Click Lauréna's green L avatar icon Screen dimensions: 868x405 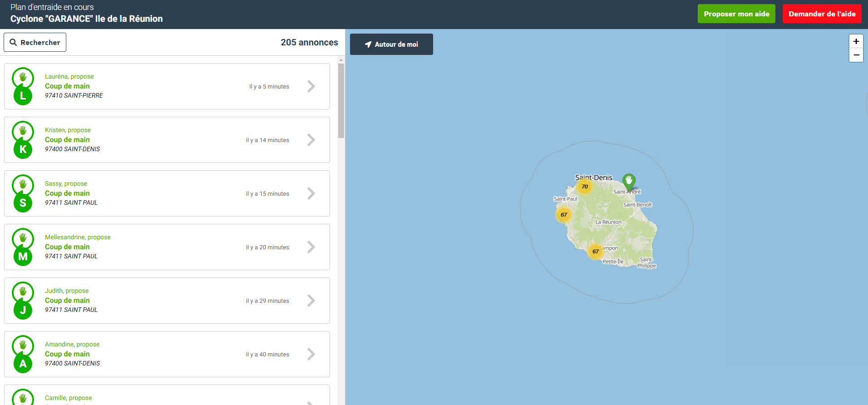23,96
